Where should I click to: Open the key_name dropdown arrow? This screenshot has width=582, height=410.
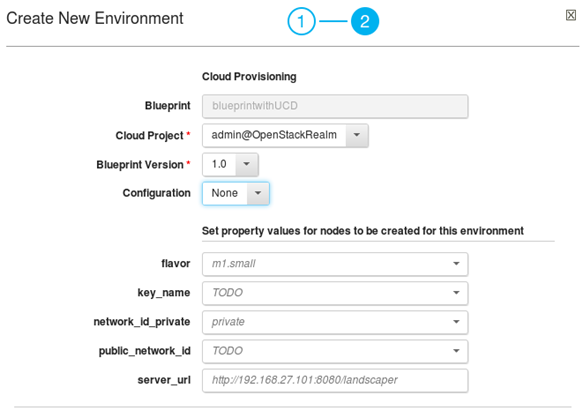click(456, 293)
